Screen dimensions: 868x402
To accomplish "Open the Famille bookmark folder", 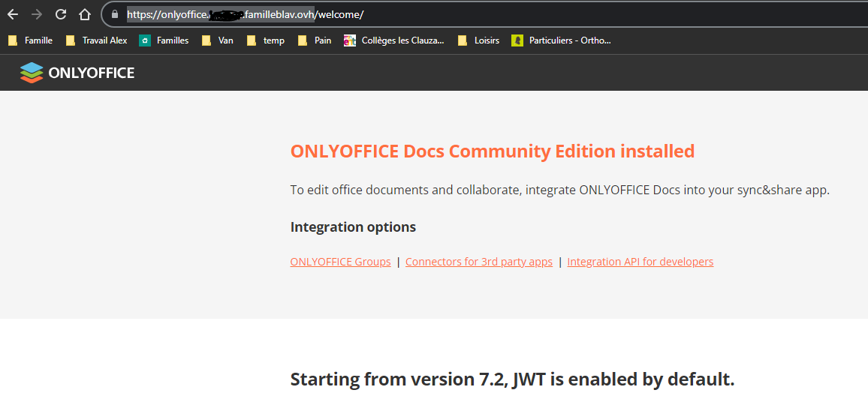I will click(x=31, y=40).
